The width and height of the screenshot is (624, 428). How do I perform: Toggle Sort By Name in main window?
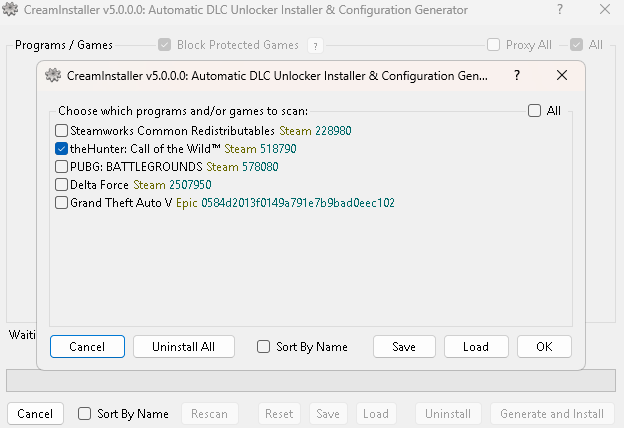84,414
